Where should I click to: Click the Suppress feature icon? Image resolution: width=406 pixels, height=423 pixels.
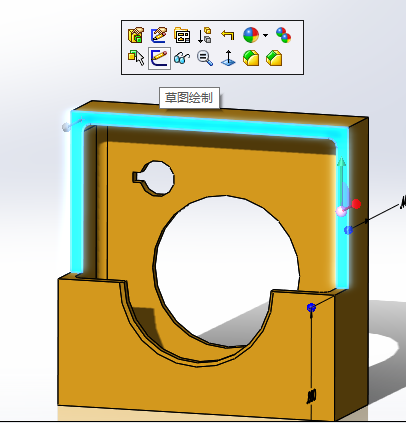point(204,35)
